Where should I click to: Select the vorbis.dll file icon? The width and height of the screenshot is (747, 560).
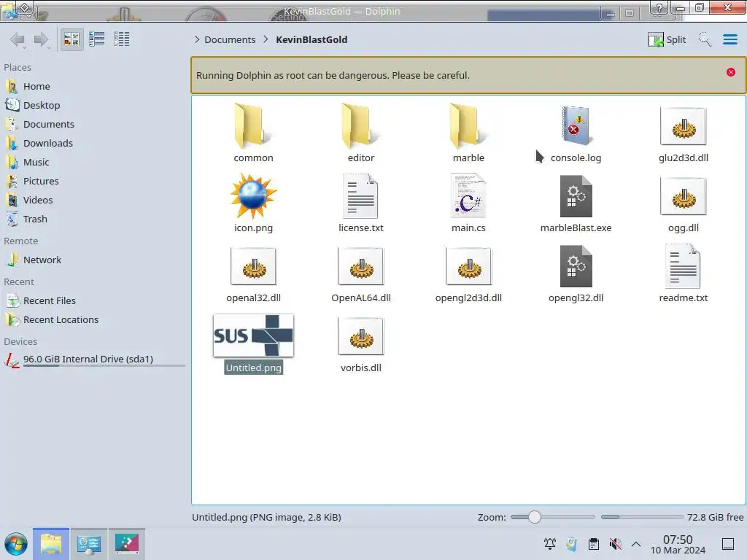tap(360, 336)
